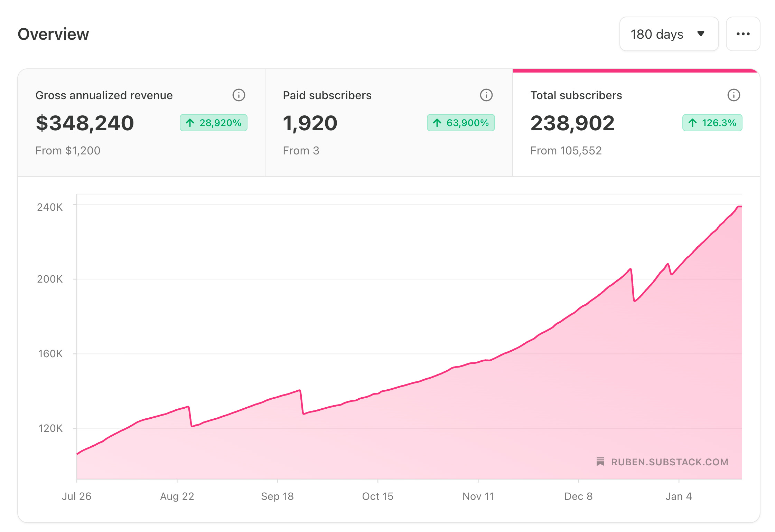Click the RUBEN.SUBSTACK.COM watermark text
The height and width of the screenshot is (532, 775).
pos(669,462)
